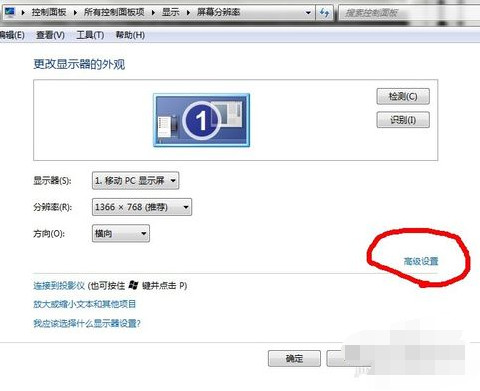Viewport: 480px width, 391px height.
Task: Expand the arrow after 所有控制面板项 breadcrumb
Action: (x=153, y=13)
